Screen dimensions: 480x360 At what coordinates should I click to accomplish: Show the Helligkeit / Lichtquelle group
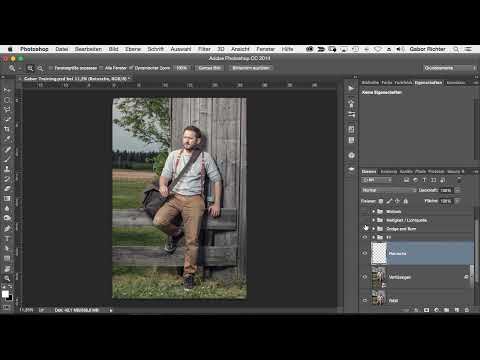coord(365,220)
